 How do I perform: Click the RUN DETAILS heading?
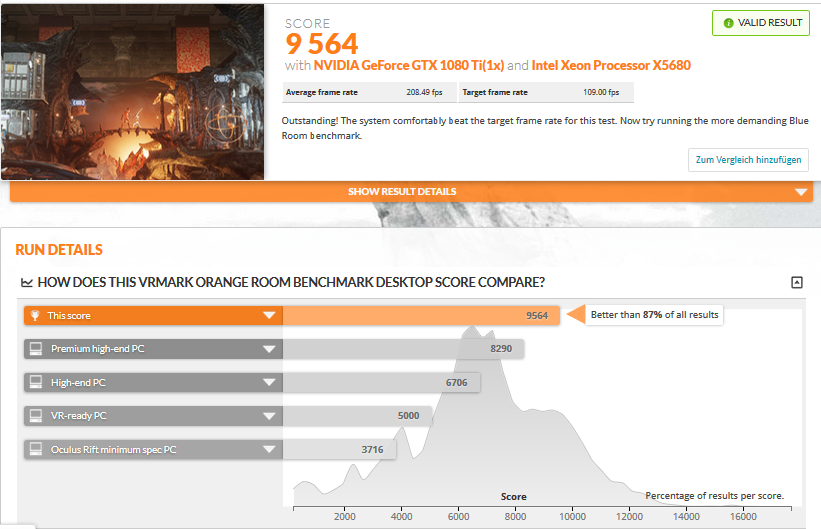point(59,250)
